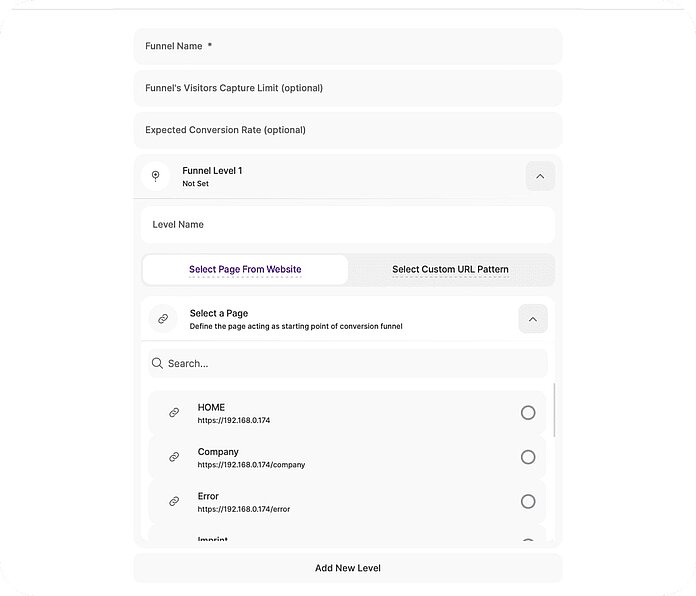Screen dimensions: 696x596
Task: Collapse the Funnel Level 1 section
Action: 540,176
